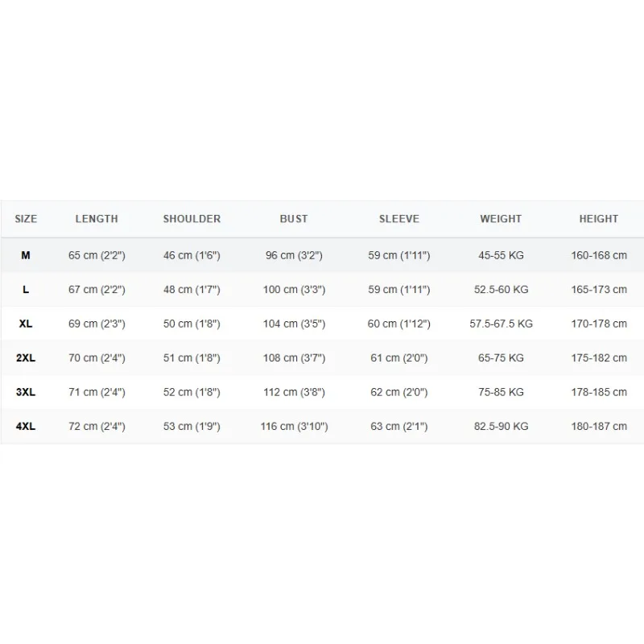644x644 pixels.
Task: Select the M size row label
Action: 26,255
